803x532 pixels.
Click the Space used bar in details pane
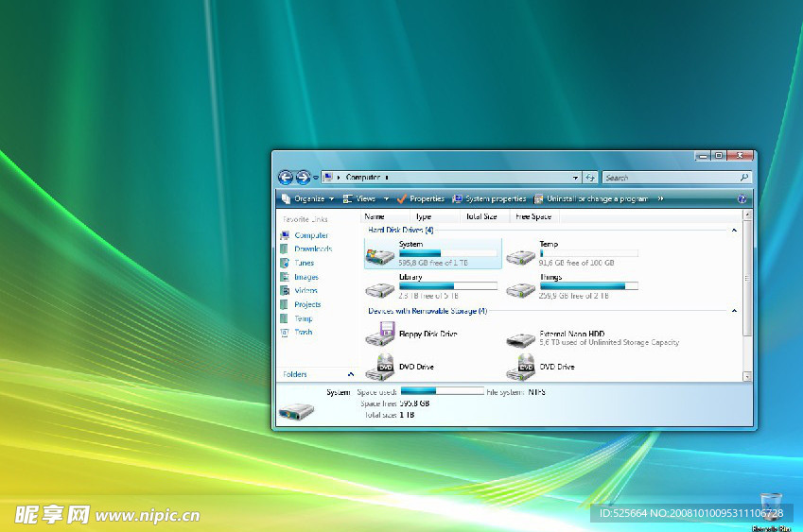[x=443, y=391]
